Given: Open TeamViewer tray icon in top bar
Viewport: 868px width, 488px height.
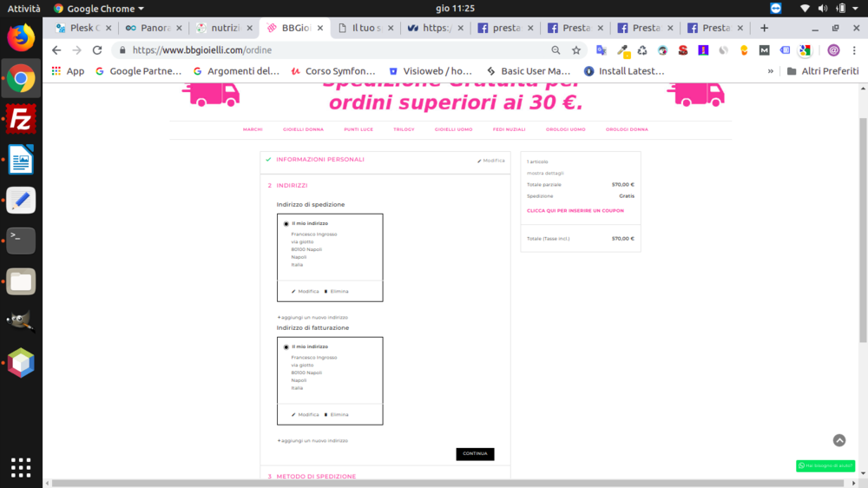Looking at the screenshot, I should tap(775, 9).
